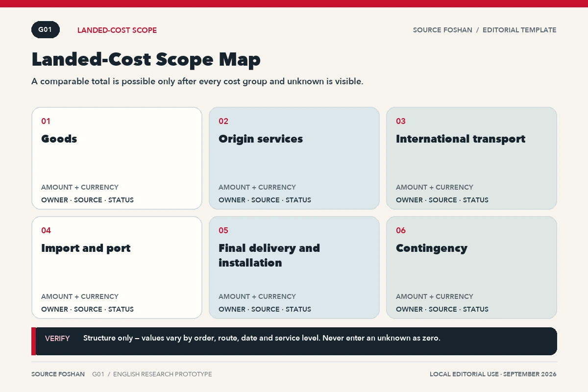Viewport: 588px width, 392px height.
Task: Click OWNER · SOURCE · STATUS in Goods card
Action: 87,200
